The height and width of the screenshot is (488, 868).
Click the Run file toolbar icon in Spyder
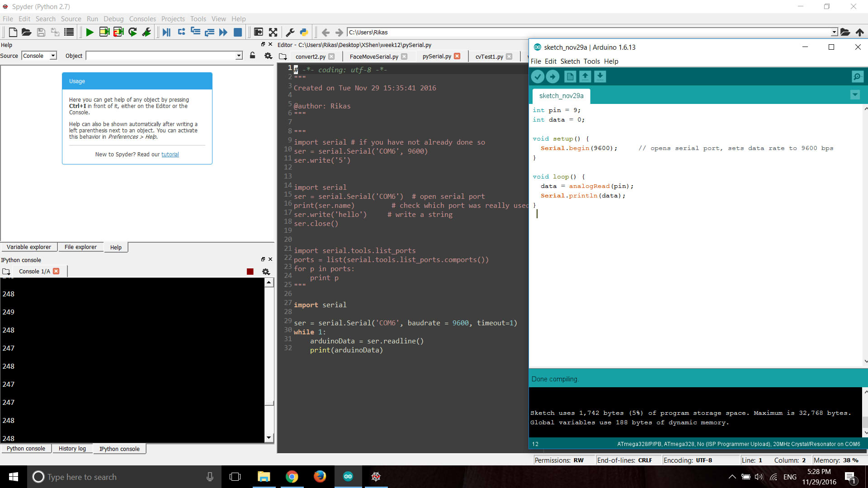89,32
